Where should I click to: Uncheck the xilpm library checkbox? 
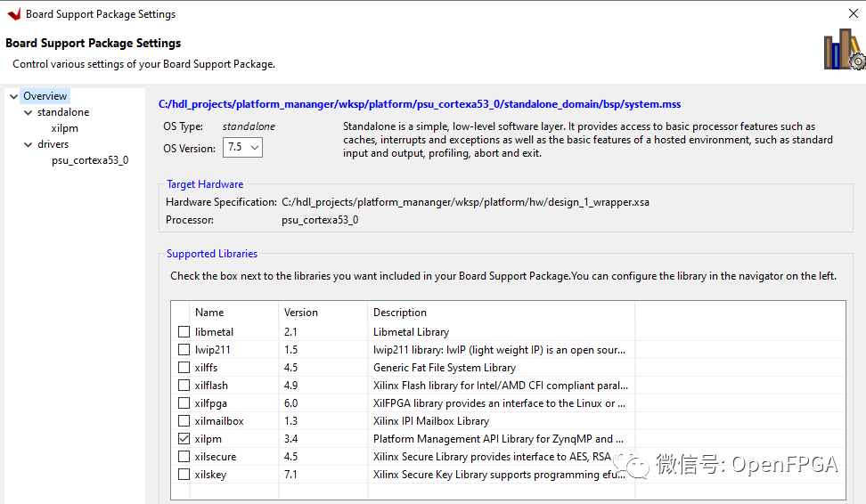(x=184, y=439)
